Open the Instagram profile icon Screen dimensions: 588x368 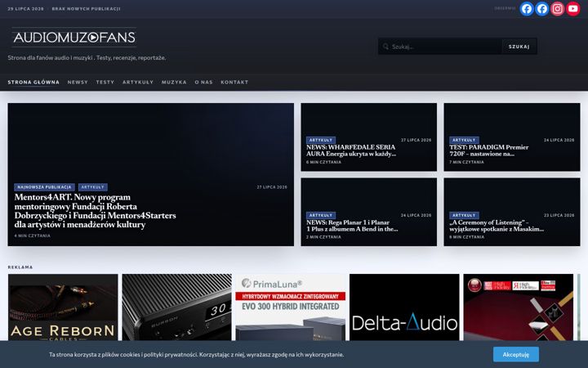point(557,9)
